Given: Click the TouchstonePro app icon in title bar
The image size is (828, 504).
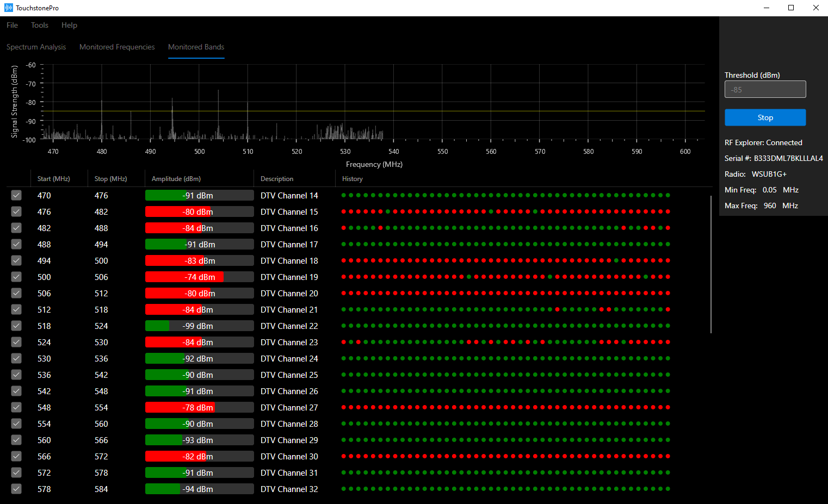Looking at the screenshot, I should pos(8,8).
